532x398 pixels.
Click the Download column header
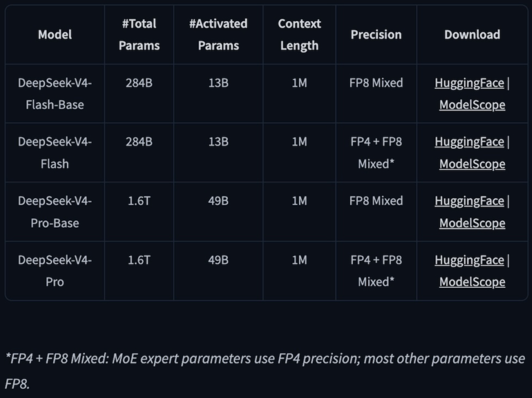[x=472, y=35]
